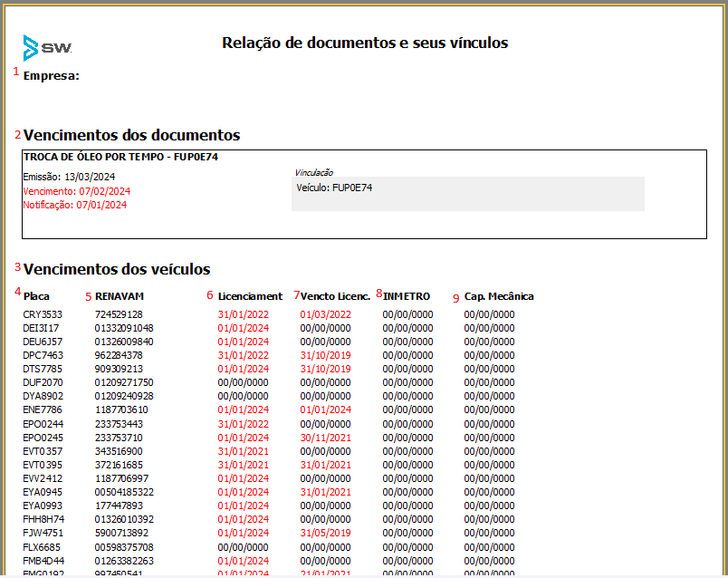728x578 pixels.
Task: Select 'Veículo: FUP0E74' in the linkage box
Action: 334,188
